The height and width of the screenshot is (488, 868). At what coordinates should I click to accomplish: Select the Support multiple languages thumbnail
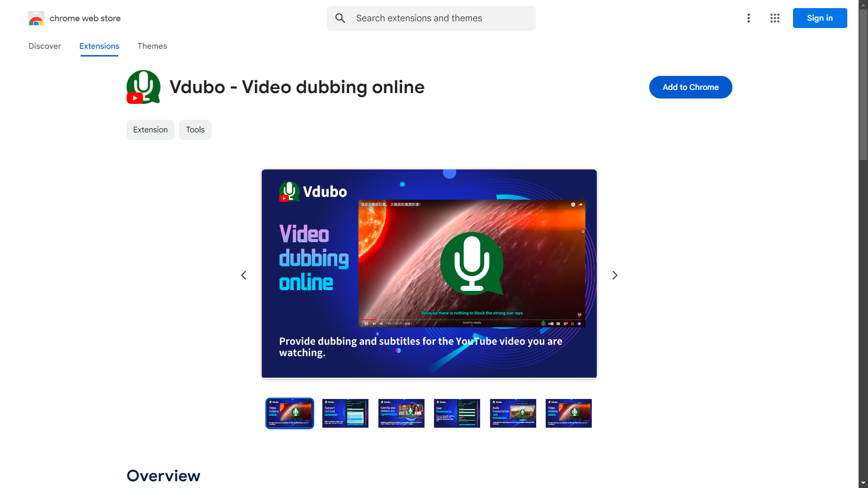(x=345, y=413)
